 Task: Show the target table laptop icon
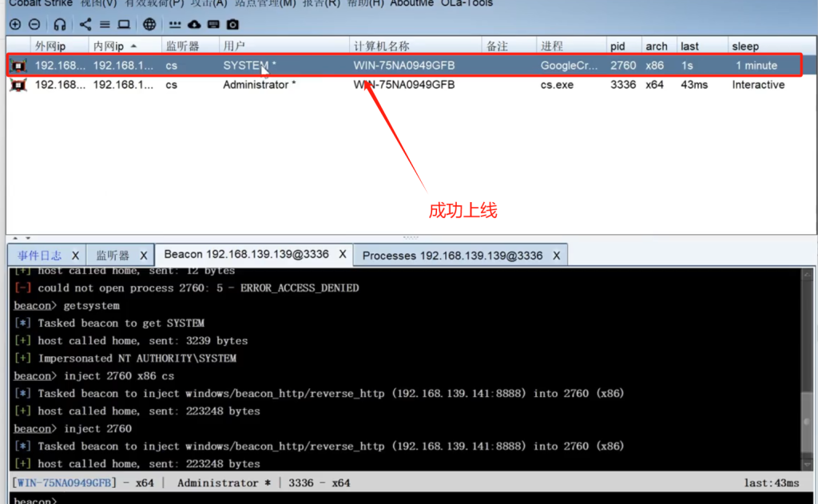coord(124,24)
